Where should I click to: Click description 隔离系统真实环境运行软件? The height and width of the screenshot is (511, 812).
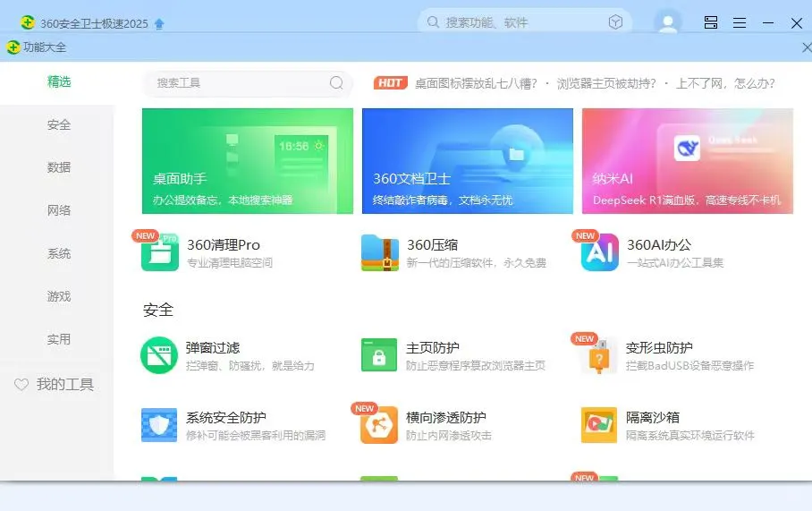click(689, 435)
